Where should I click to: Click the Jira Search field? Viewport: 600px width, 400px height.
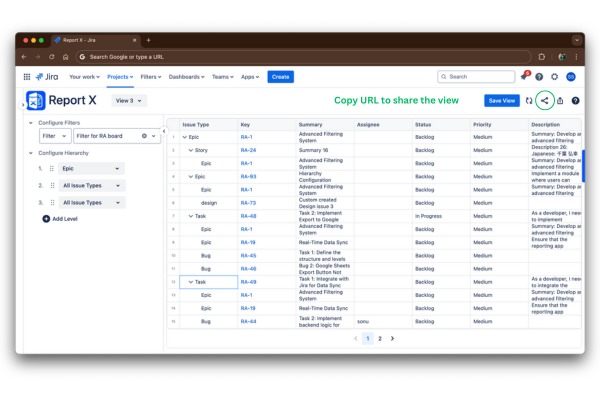(476, 77)
